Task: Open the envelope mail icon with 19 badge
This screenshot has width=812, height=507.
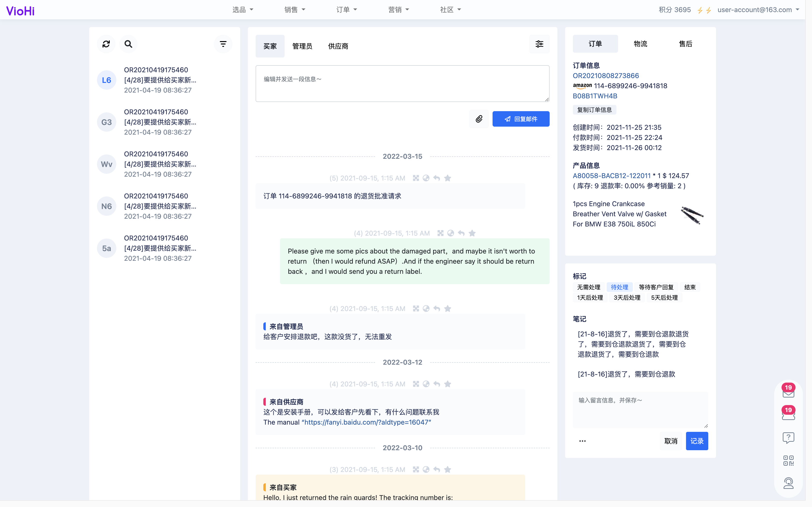Action: [788, 391]
